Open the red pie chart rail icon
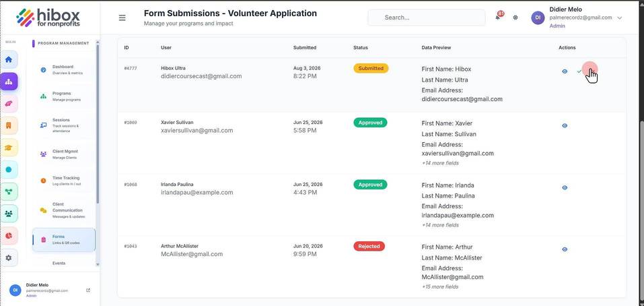644x306 pixels. click(9, 236)
